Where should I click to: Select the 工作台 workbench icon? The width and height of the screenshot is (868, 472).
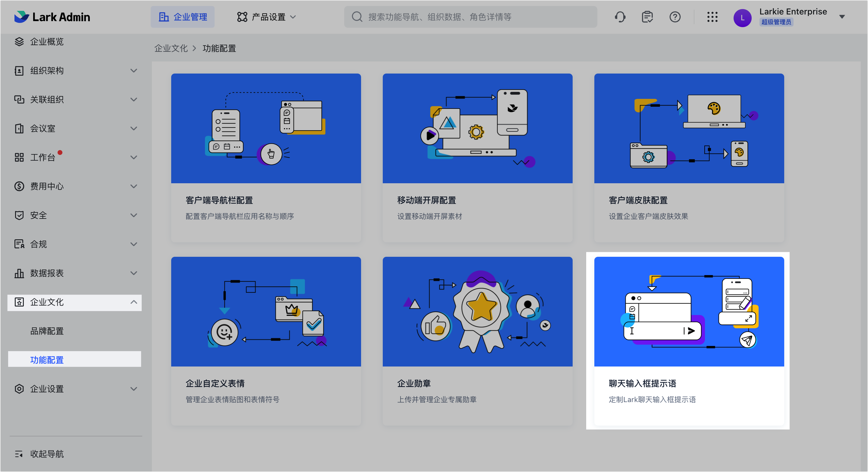19,157
